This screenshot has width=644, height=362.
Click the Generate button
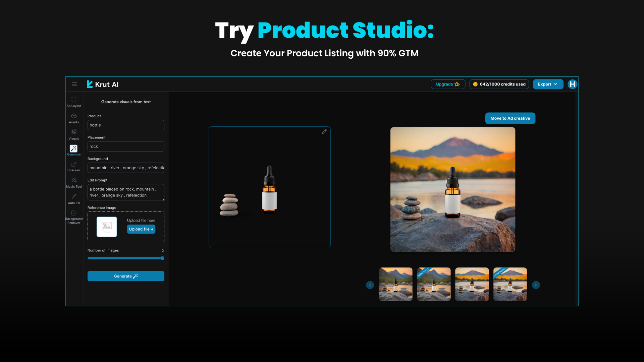point(126,276)
